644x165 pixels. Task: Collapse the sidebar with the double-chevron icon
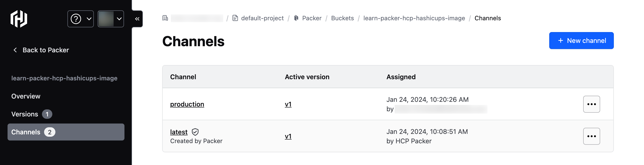click(136, 19)
